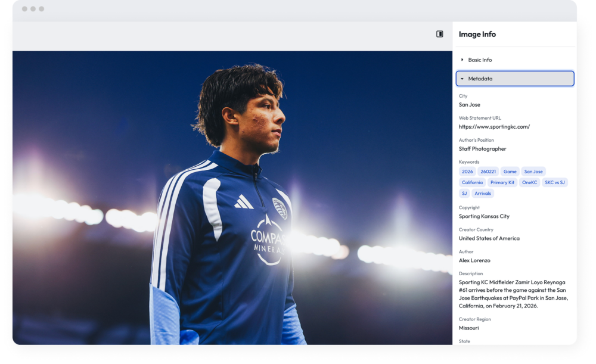
Task: Expand the Basic Info section
Action: [x=480, y=60]
